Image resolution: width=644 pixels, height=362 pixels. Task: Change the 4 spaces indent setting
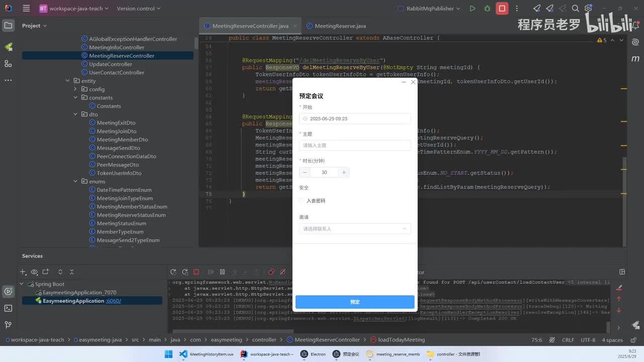(612, 340)
